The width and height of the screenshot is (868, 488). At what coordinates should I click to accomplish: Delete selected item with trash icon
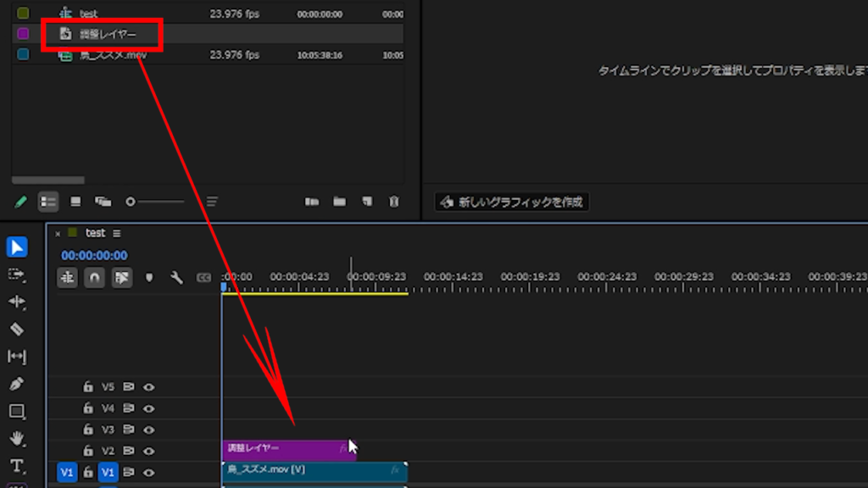393,202
